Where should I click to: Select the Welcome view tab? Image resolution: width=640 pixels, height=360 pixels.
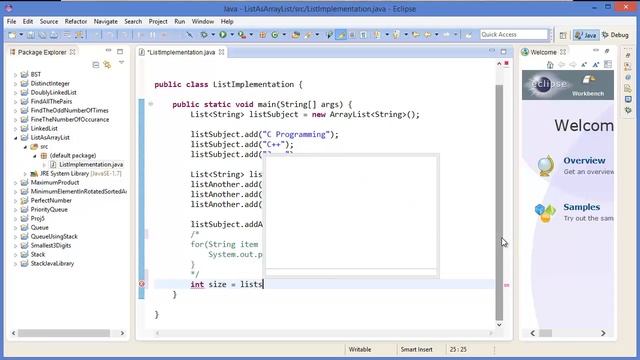click(544, 52)
